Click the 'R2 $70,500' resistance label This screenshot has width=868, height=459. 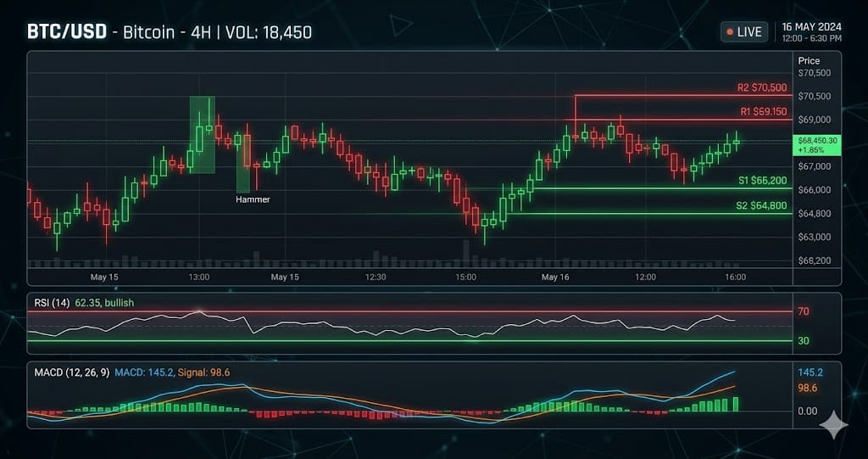(x=762, y=87)
